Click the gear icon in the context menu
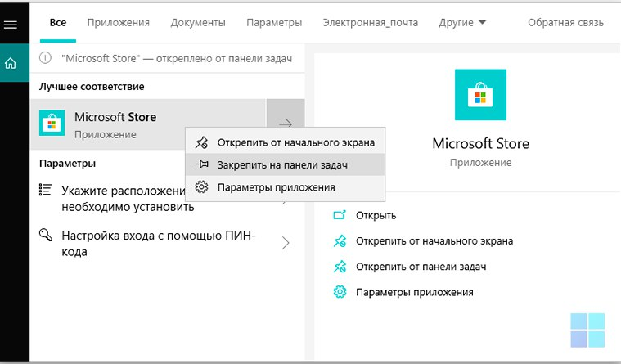The height and width of the screenshot is (364, 621). point(202,187)
